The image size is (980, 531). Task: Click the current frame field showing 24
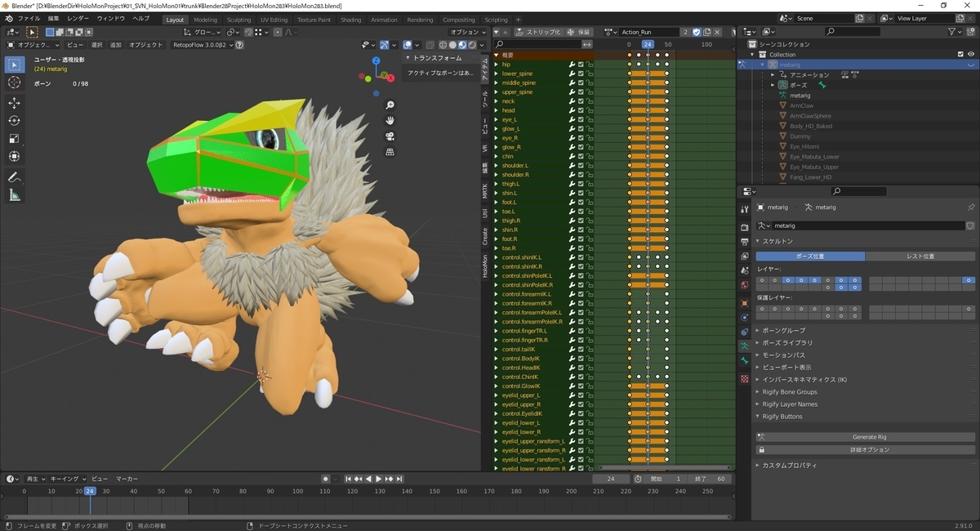[612, 479]
